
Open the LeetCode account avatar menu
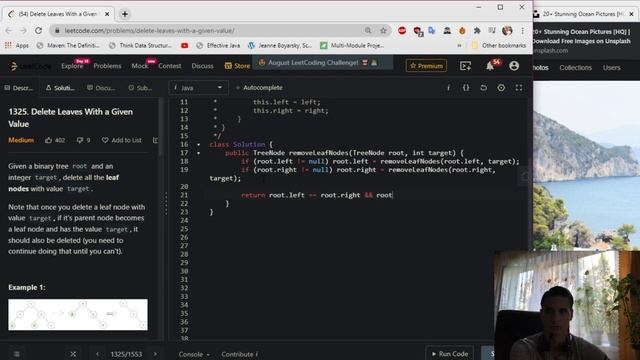(x=514, y=66)
